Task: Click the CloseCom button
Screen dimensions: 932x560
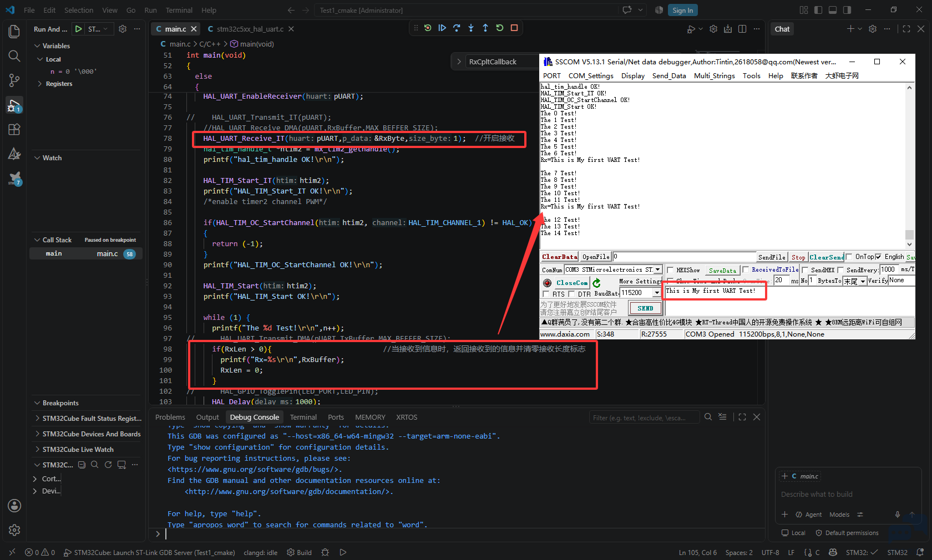Action: [x=572, y=283]
